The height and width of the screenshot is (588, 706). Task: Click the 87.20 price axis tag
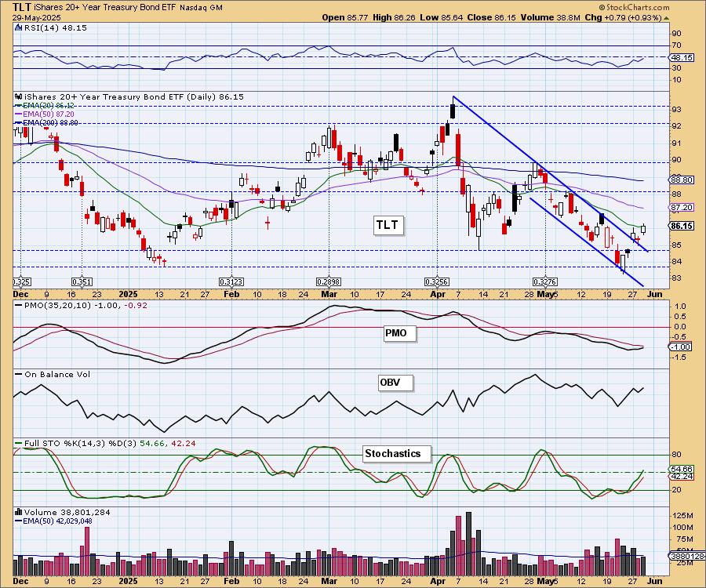[681, 208]
